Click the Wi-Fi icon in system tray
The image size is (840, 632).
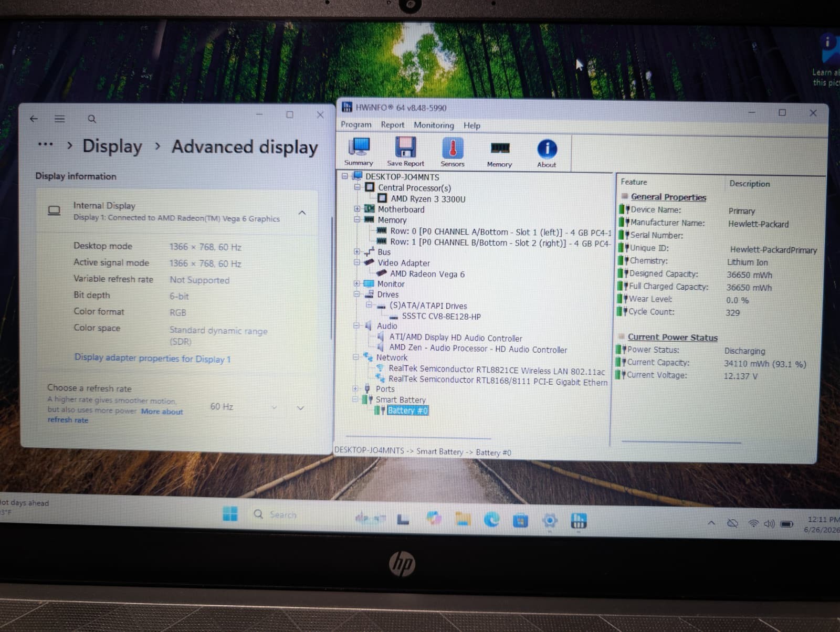(x=753, y=523)
